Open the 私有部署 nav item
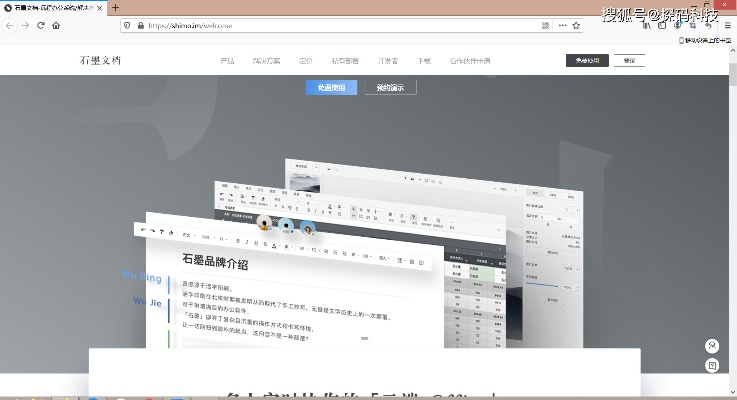The height and width of the screenshot is (400, 737). pos(345,61)
